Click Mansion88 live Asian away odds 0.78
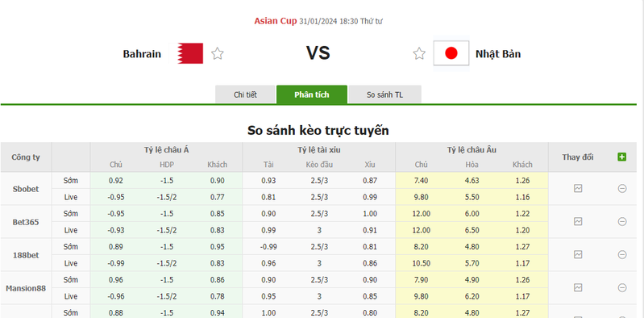The height and width of the screenshot is (318, 644). [218, 296]
